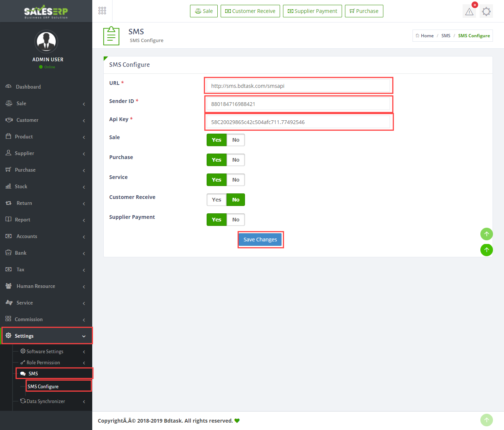Click the admin user avatar picture
504x430 pixels.
coord(46,41)
